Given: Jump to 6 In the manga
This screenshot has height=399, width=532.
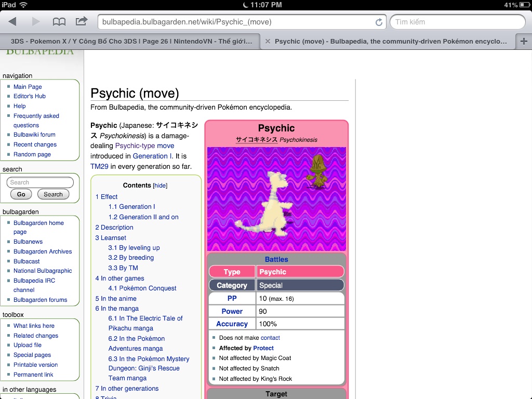Looking at the screenshot, I should click(x=117, y=309).
